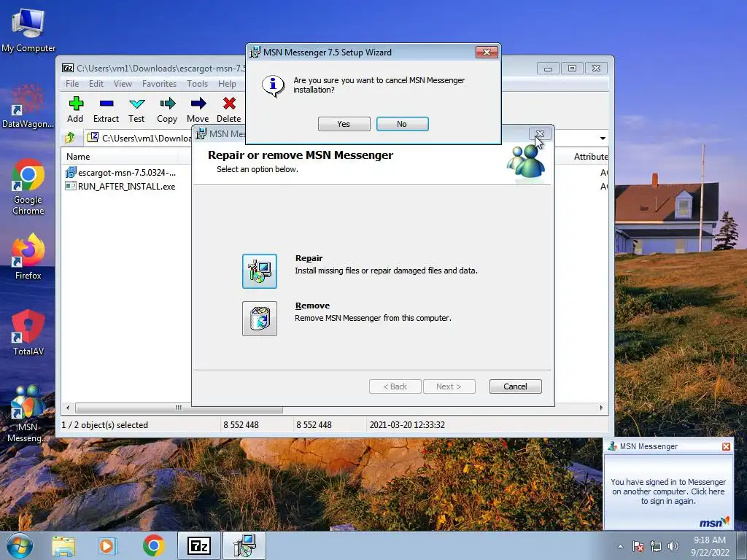Click the horizontal scrollbar thumb in 7-Zip
Image resolution: width=747 pixels, height=560 pixels.
[x=179, y=408]
